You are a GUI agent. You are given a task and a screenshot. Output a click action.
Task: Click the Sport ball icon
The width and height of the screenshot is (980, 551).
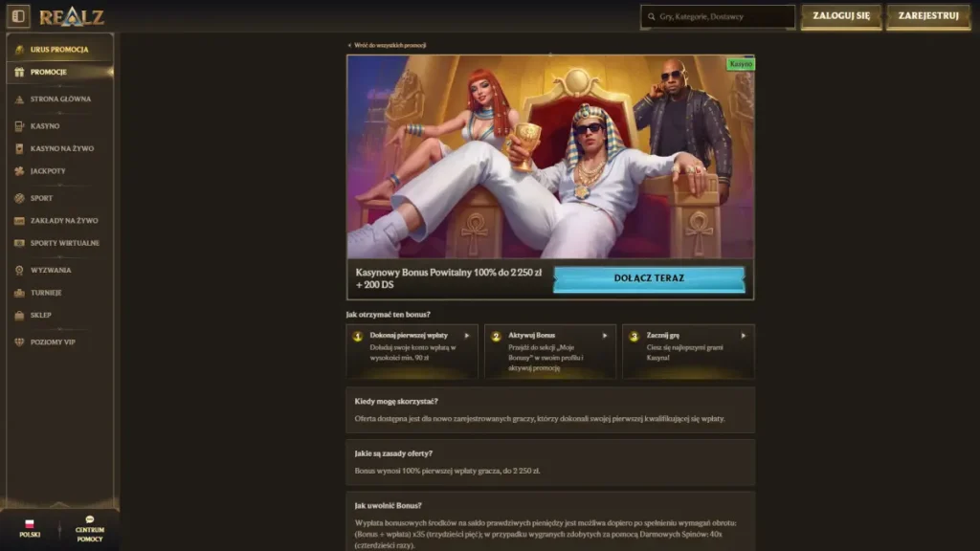(19, 198)
